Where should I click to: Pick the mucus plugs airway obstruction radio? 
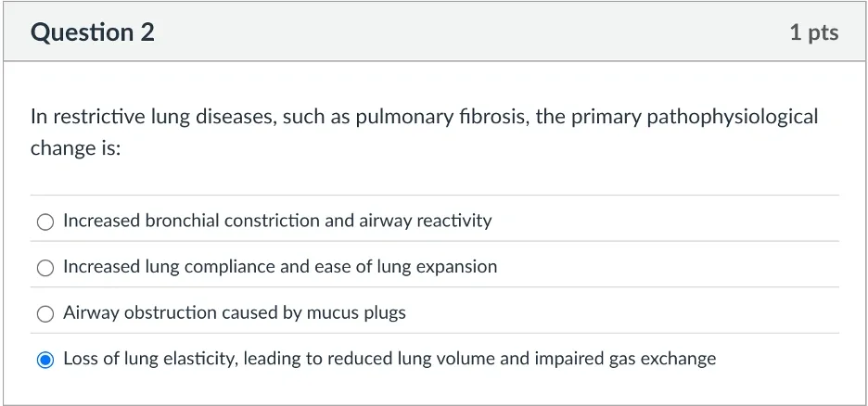45,314
